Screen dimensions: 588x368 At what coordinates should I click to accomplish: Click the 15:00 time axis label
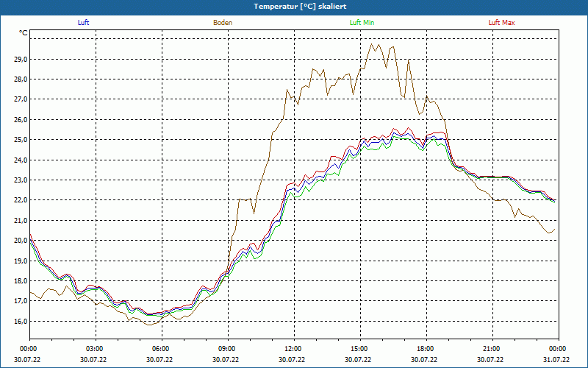360,349
